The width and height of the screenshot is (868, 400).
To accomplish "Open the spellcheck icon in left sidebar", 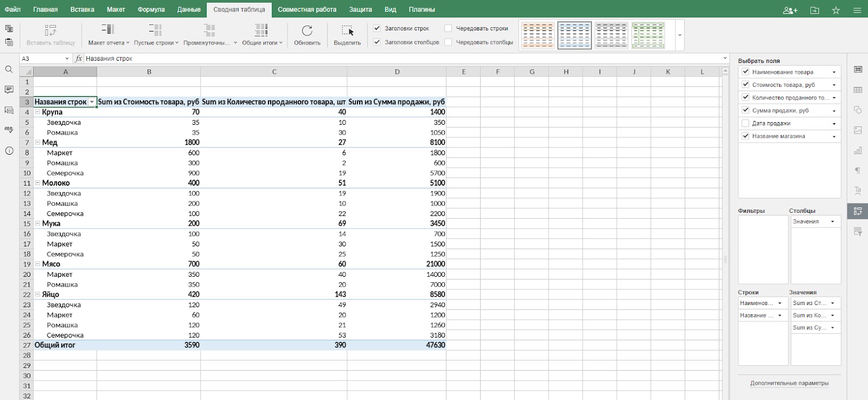I will (x=9, y=130).
